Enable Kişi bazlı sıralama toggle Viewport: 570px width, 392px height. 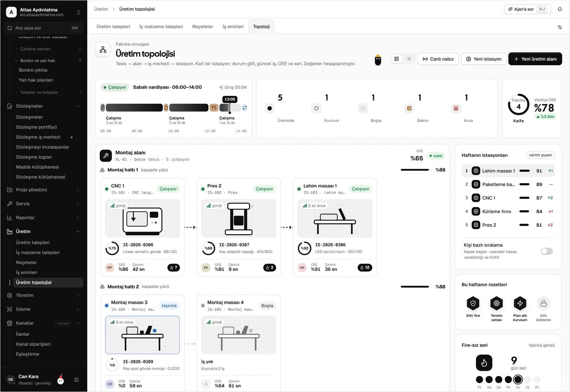point(546,251)
